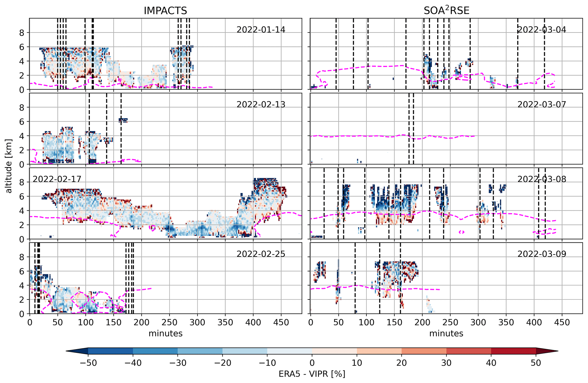The height and width of the screenshot is (383, 588).
Task: Click the left minutes x-axis label
Action: [x=165, y=333]
